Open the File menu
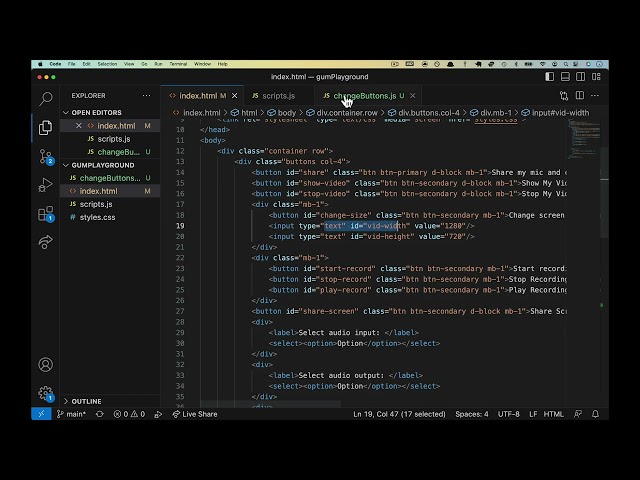640x480 pixels. pos(71,64)
